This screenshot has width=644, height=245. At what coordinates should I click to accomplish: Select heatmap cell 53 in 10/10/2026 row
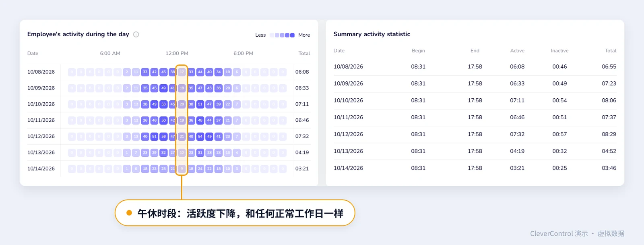coord(163,104)
